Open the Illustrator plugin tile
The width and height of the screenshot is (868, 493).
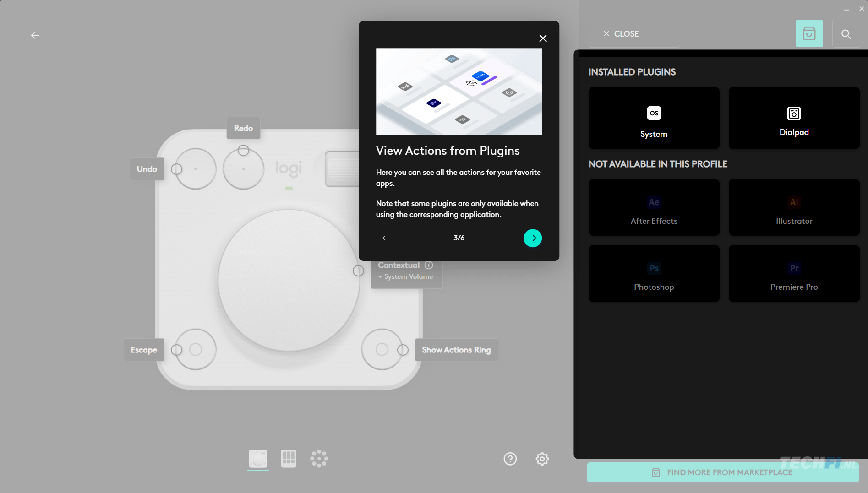pos(794,207)
